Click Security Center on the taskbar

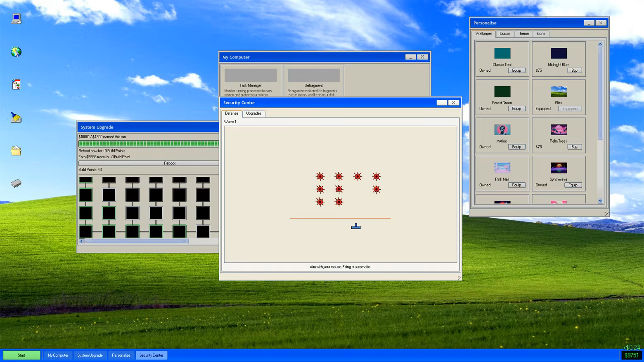(151, 355)
